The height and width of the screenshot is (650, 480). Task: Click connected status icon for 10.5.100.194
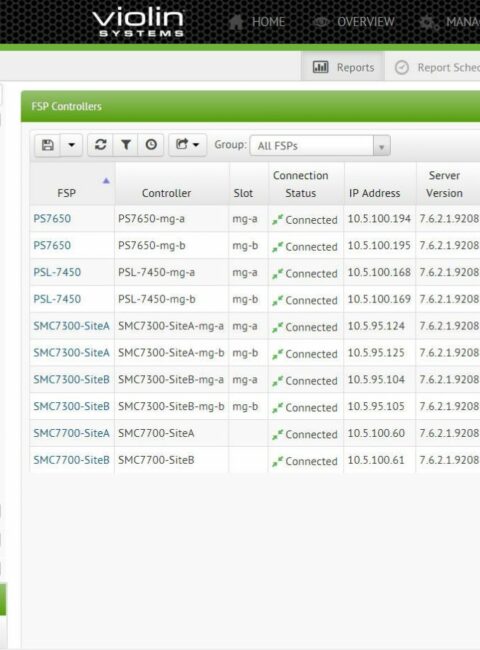tap(277, 220)
